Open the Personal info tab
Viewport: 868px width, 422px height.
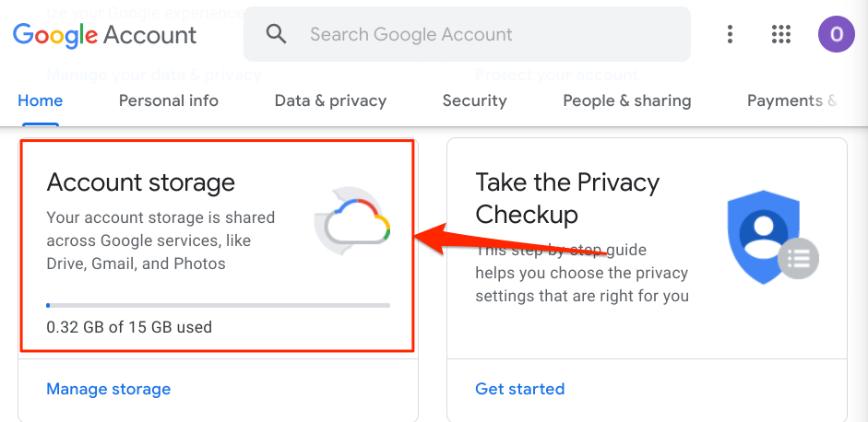pos(169,100)
